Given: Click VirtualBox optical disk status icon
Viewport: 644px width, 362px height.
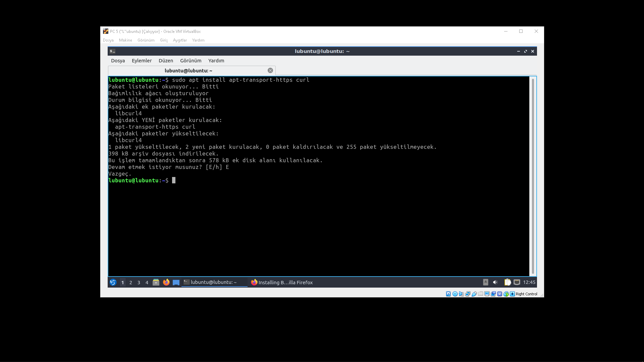Looking at the screenshot, I should [x=455, y=294].
